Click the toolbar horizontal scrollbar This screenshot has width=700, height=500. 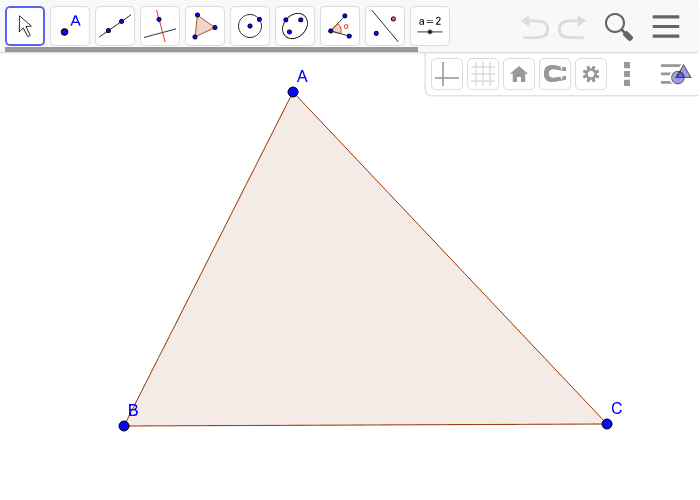pyautogui.click(x=212, y=50)
